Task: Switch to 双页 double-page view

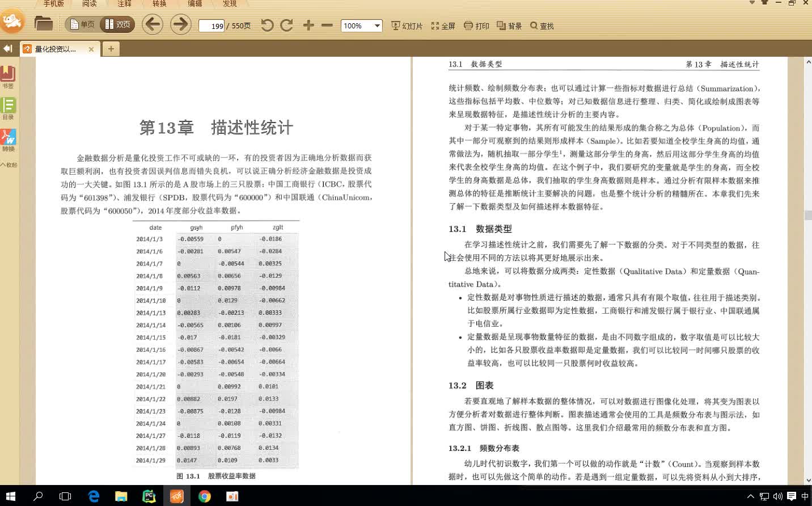Action: tap(117, 25)
